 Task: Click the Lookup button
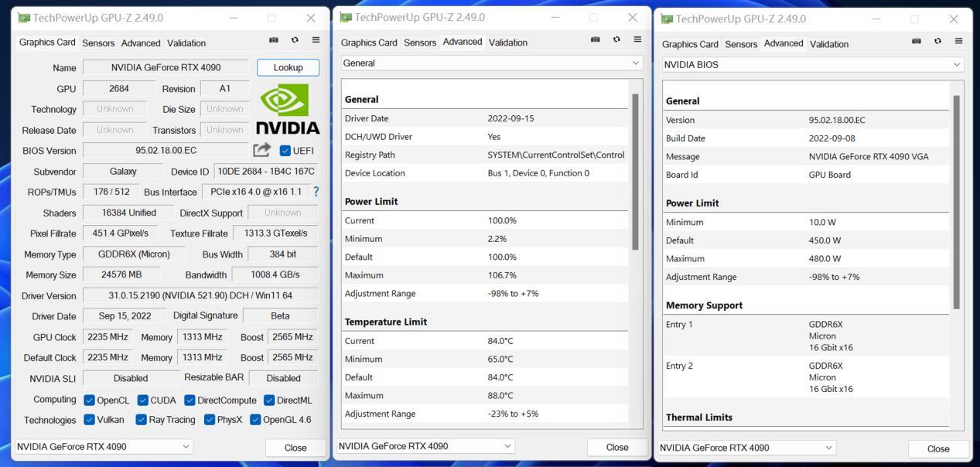click(288, 68)
